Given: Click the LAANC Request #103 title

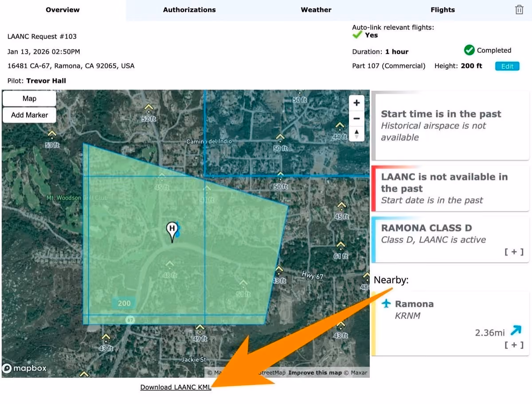Looking at the screenshot, I should click(42, 36).
